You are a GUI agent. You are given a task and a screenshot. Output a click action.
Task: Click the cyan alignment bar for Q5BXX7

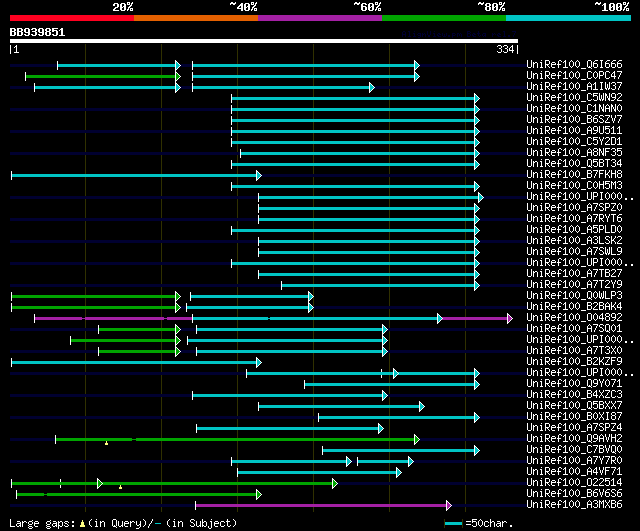[x=342, y=407]
